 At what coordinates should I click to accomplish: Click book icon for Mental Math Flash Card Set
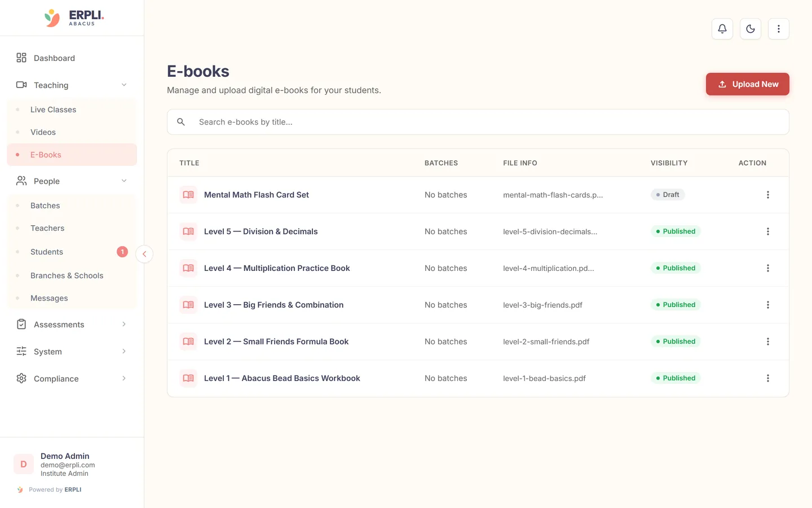(188, 195)
